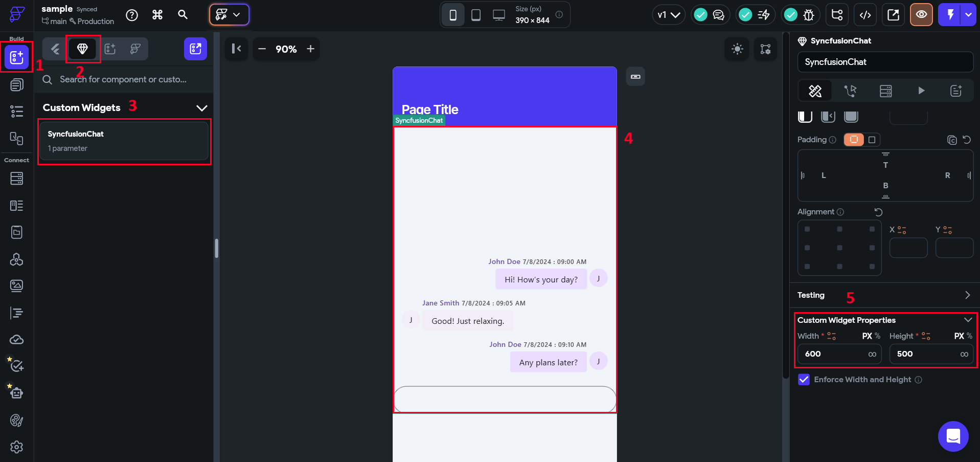980x462 pixels.
Task: Toggle canvas brightness with the sun icon
Action: click(737, 49)
